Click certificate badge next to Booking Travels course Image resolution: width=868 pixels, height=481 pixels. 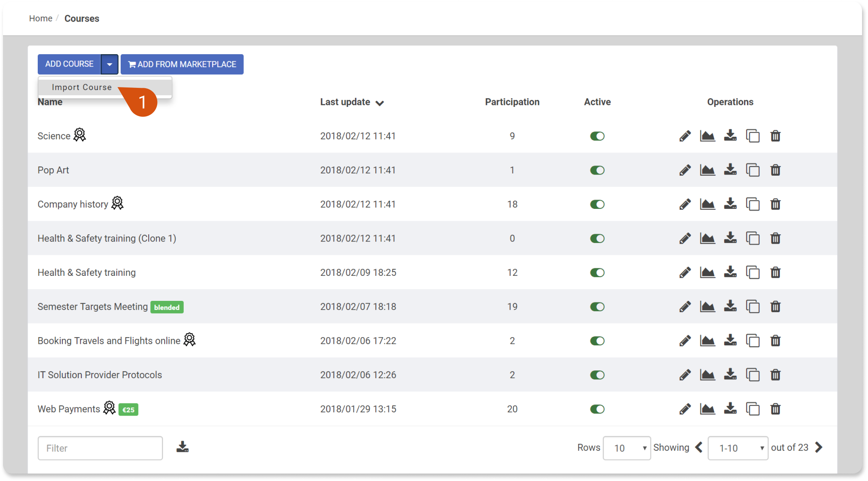coord(189,340)
